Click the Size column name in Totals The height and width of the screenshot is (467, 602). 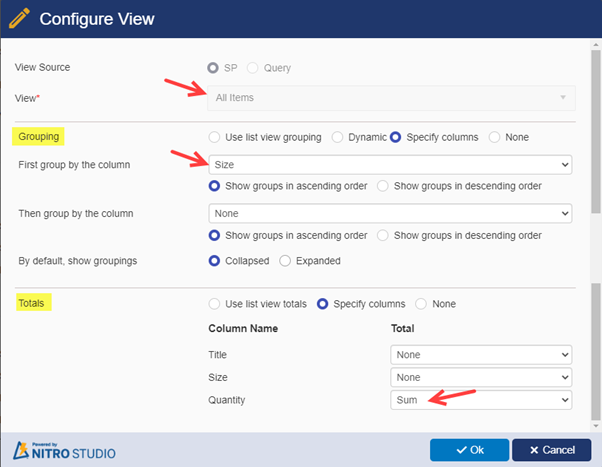(218, 378)
